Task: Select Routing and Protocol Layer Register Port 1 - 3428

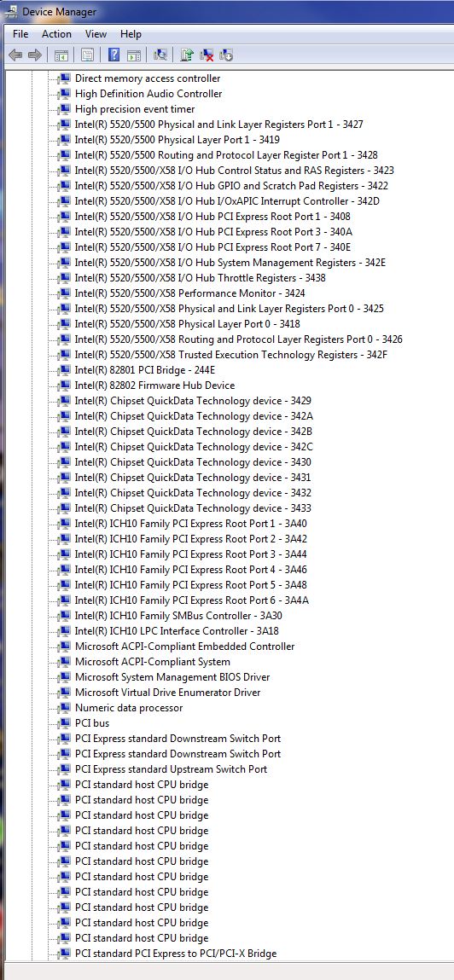Action: click(226, 155)
